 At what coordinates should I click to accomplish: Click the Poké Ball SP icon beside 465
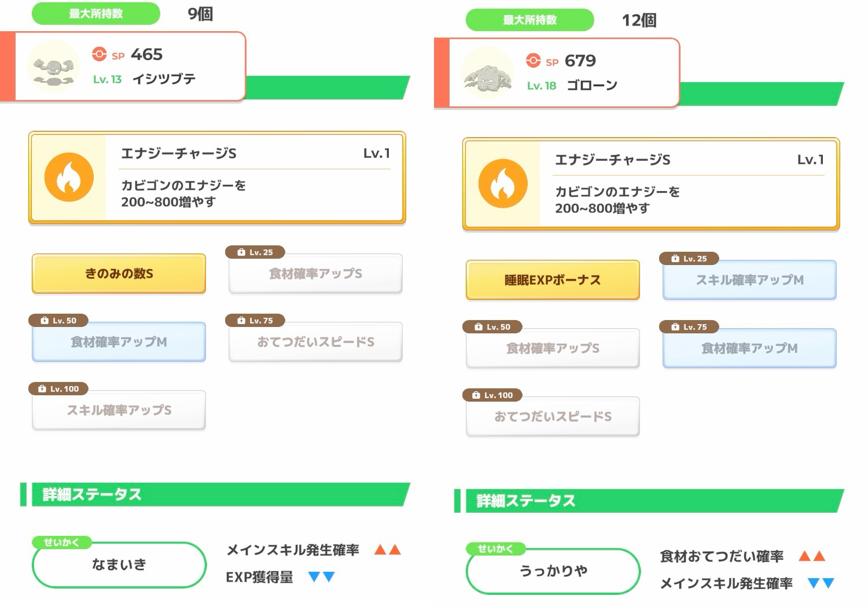[x=100, y=54]
